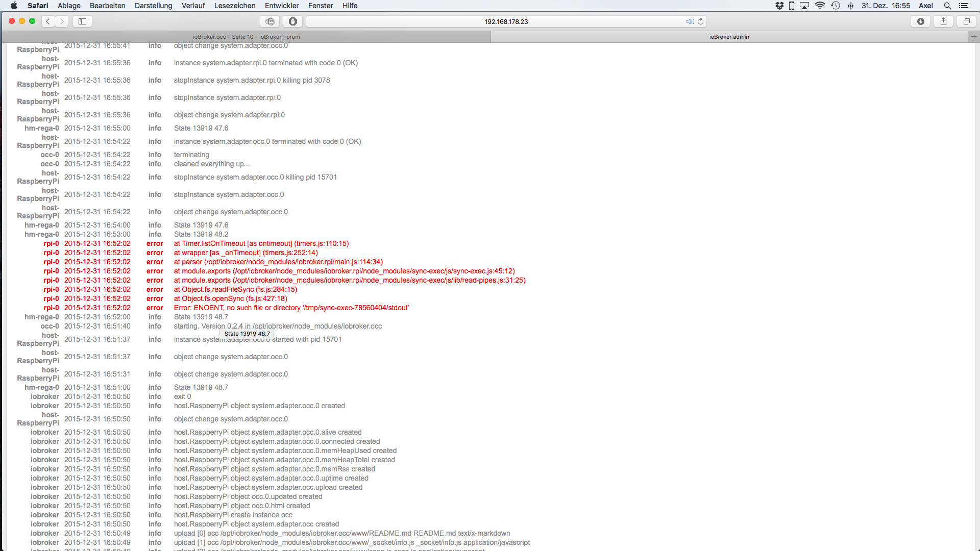The height and width of the screenshot is (551, 980).
Task: Click the Ghostery extension icon in toolbar
Action: 270,21
